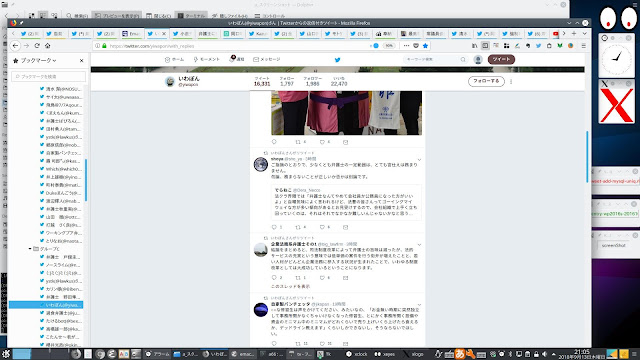Screen dimensions: 640x360
Task: Open the caret menu on the shoya tweet
Action: pyautogui.click(x=419, y=160)
